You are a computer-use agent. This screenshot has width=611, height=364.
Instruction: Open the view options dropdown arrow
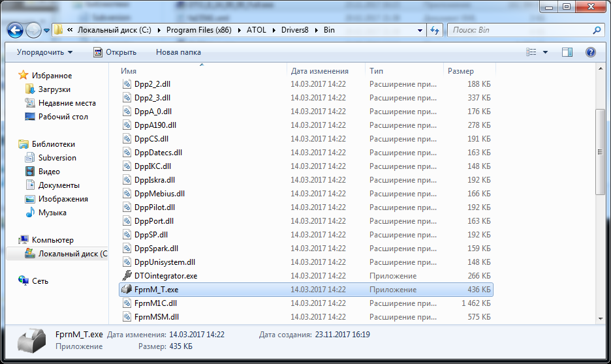[x=546, y=52]
